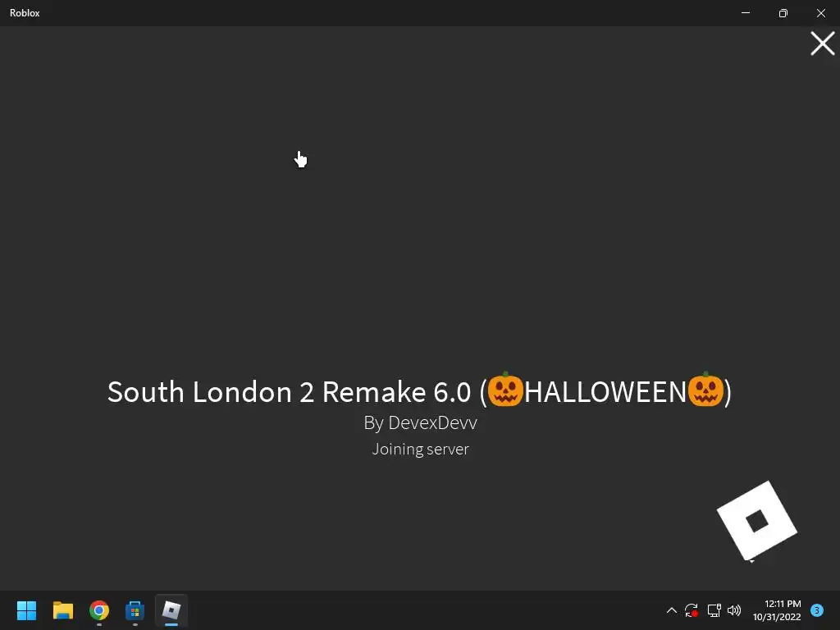
Task: Open the Windows Start menu
Action: 26,610
